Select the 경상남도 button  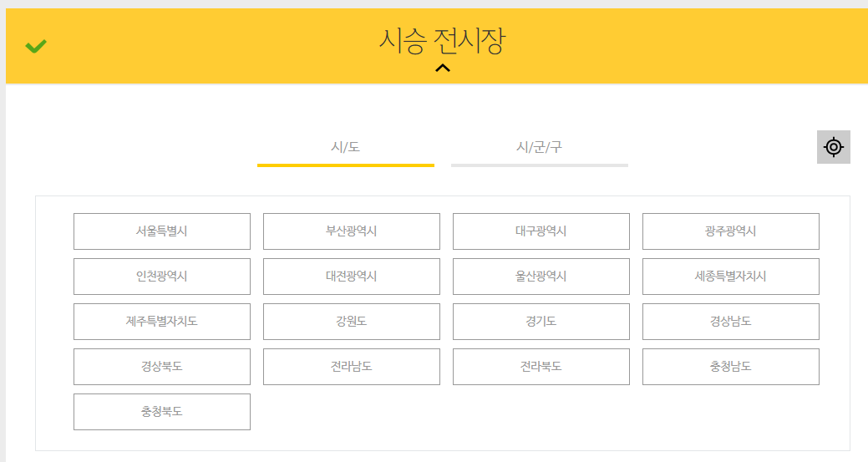pos(731,322)
